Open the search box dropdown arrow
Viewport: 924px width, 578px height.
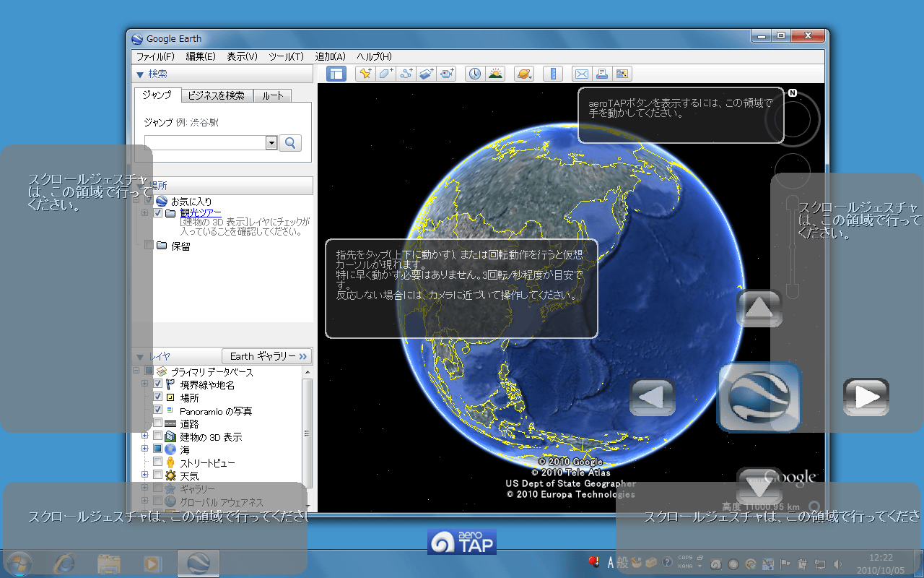click(271, 143)
